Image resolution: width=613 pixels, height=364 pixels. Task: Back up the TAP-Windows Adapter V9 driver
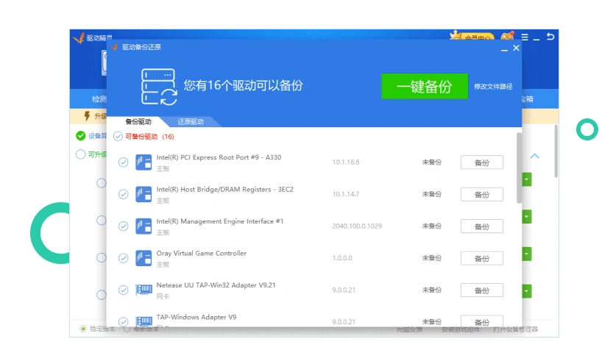[x=481, y=321]
